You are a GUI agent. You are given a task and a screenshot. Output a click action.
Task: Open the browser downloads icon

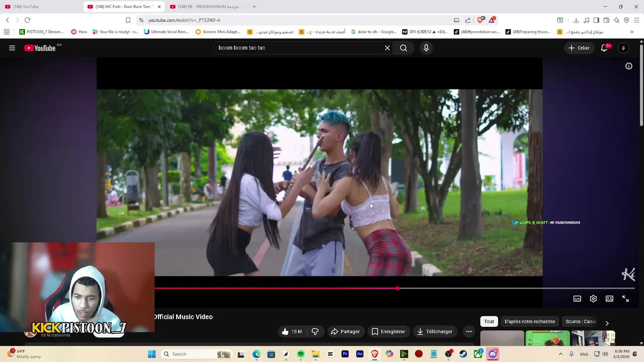(576, 20)
